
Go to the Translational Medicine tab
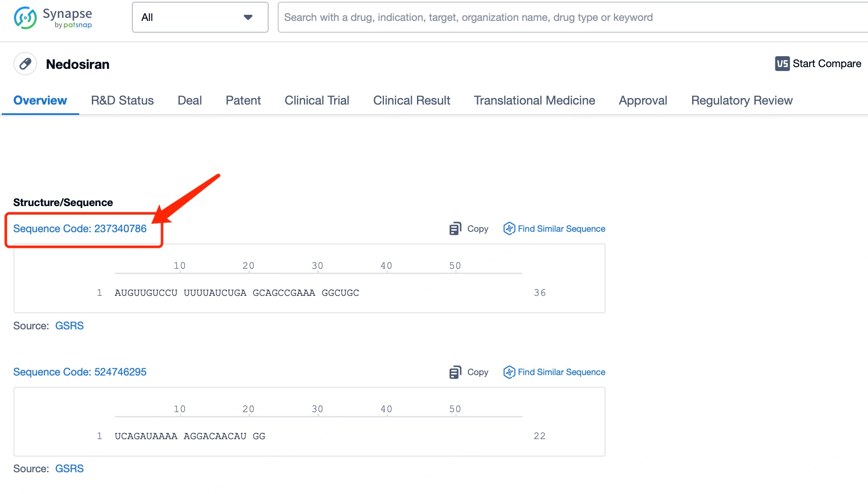[x=534, y=101]
